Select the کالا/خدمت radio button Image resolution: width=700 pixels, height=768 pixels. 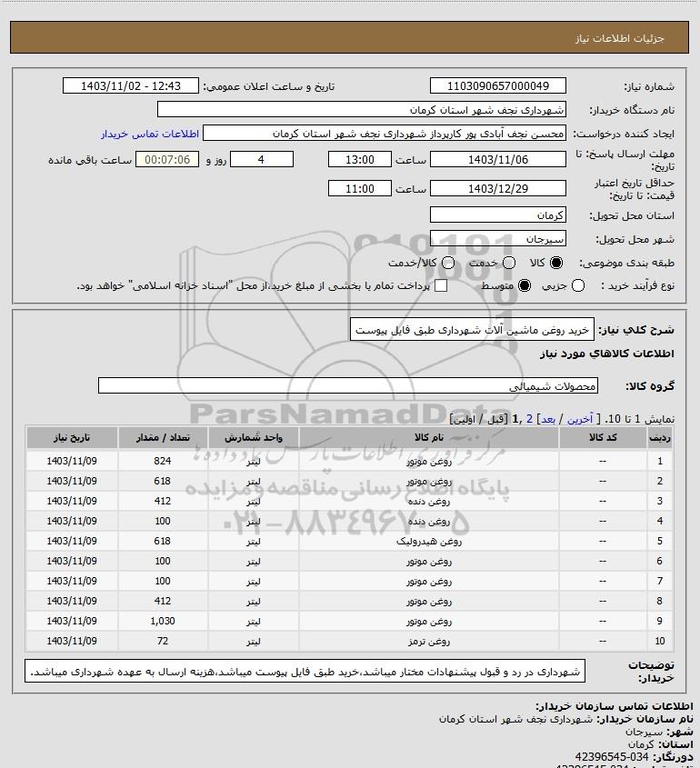(447, 263)
